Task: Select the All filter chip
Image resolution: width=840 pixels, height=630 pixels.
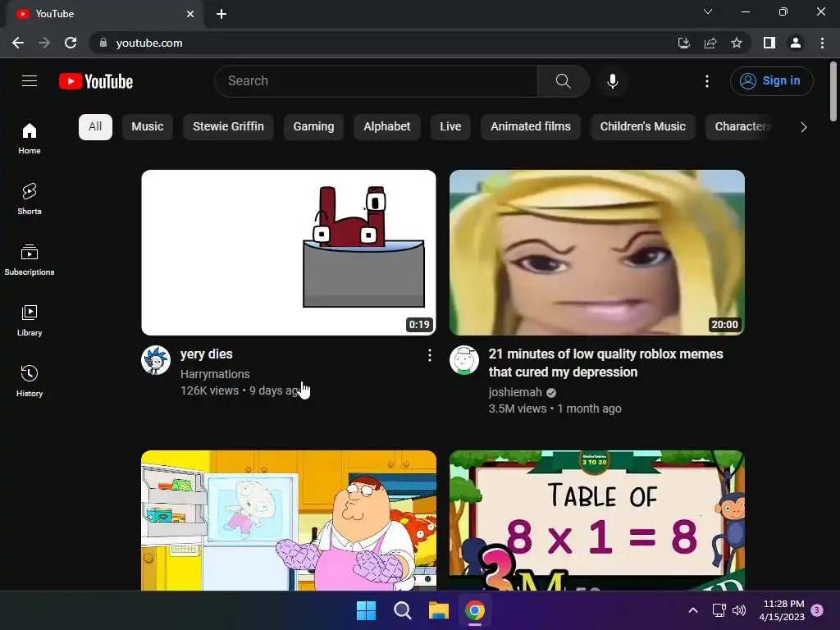Action: tap(95, 127)
